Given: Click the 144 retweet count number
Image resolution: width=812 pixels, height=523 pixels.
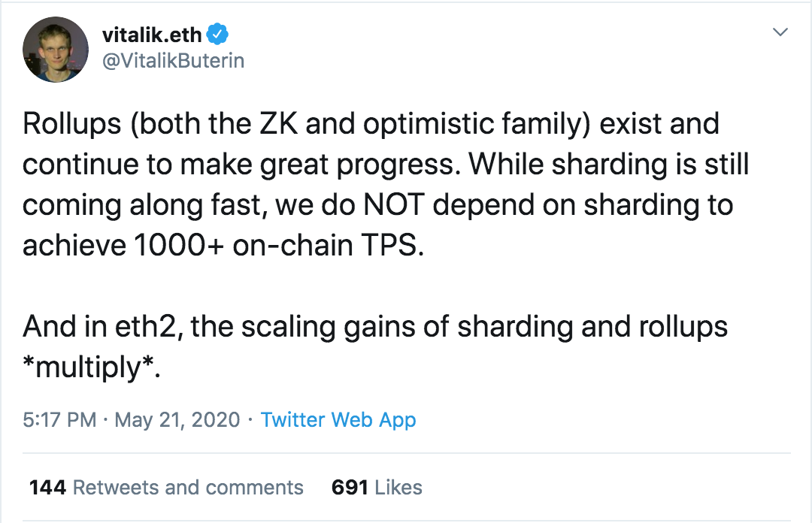Looking at the screenshot, I should (47, 487).
